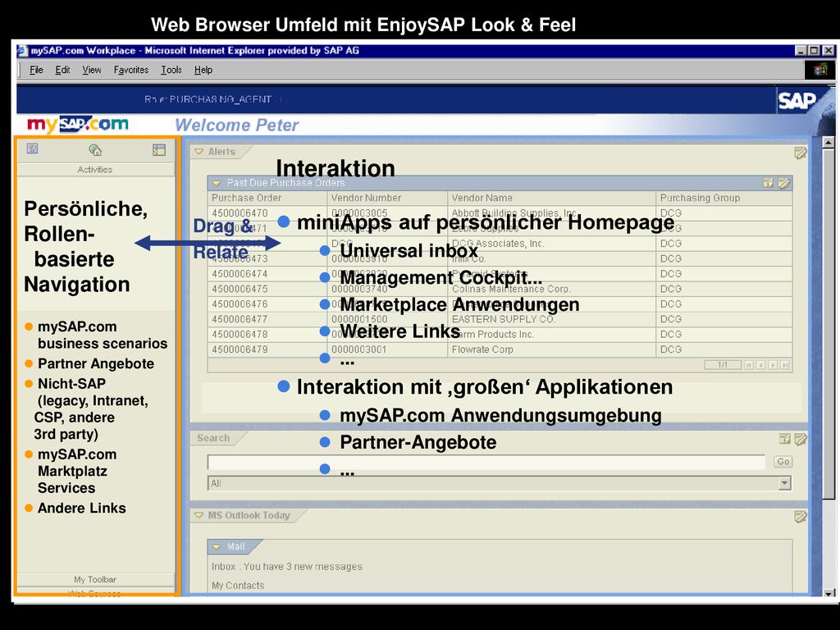Collapse the Alerts section triangle
This screenshot has width=840, height=630.
[x=199, y=152]
